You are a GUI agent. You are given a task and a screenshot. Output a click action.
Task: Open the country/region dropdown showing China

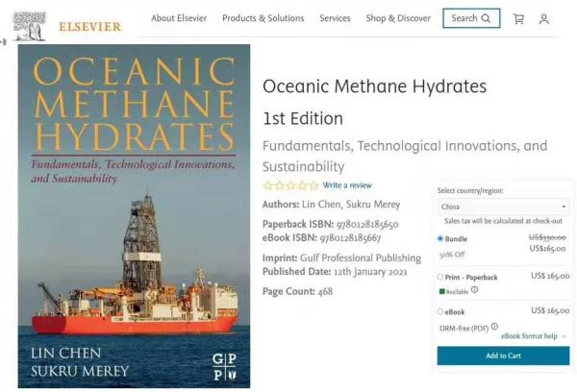503,207
